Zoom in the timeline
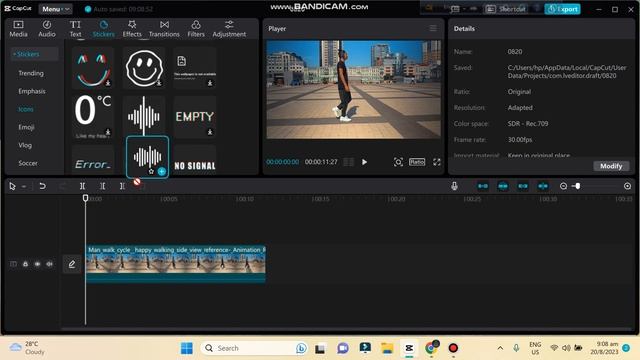The image size is (640, 360). coord(627,186)
